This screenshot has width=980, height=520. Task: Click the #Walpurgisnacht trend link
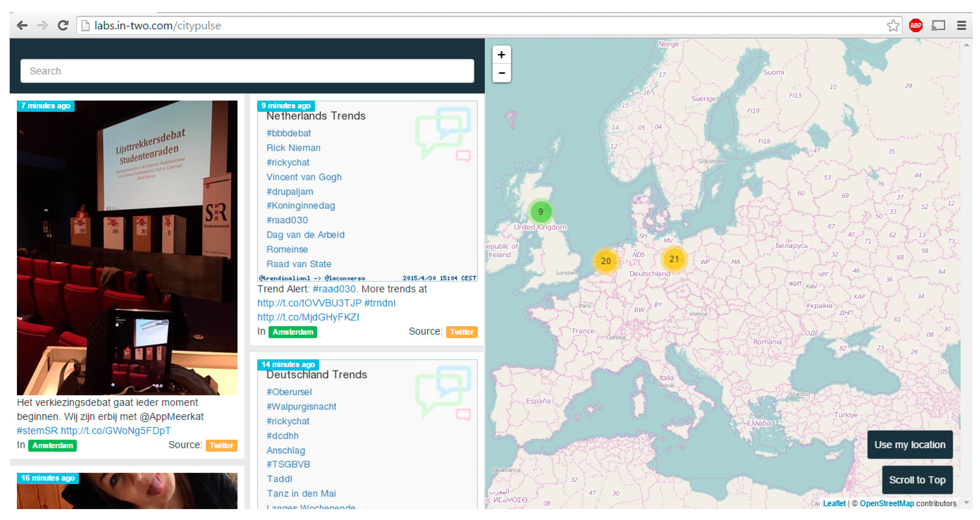click(x=301, y=406)
